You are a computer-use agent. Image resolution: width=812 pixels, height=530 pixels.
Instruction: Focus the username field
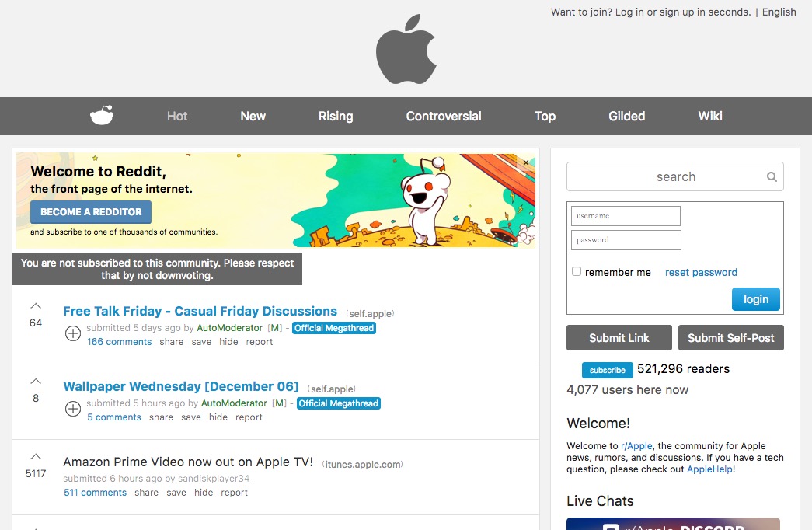coord(626,216)
